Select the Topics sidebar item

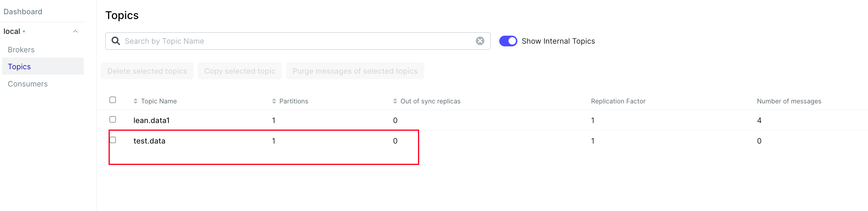click(19, 67)
